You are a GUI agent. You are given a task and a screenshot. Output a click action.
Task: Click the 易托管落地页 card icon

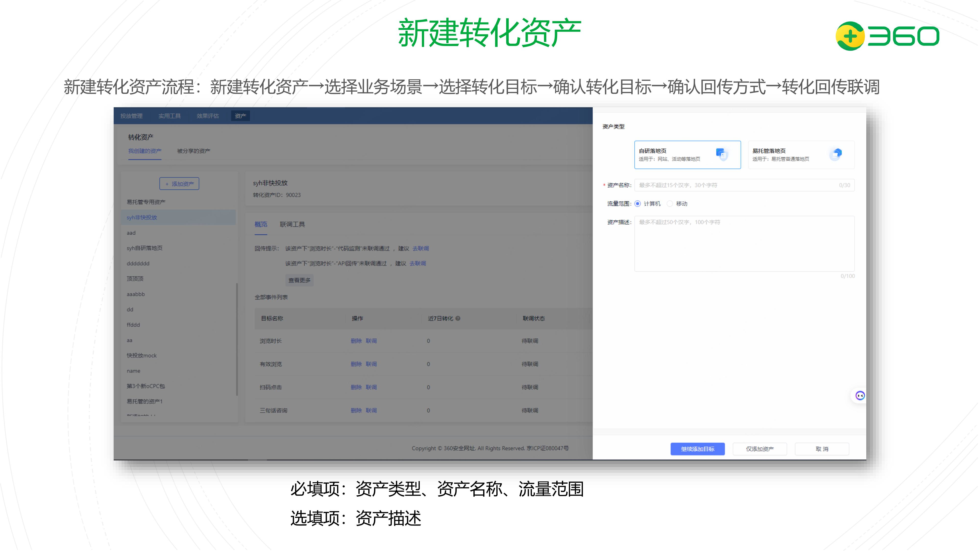(835, 154)
